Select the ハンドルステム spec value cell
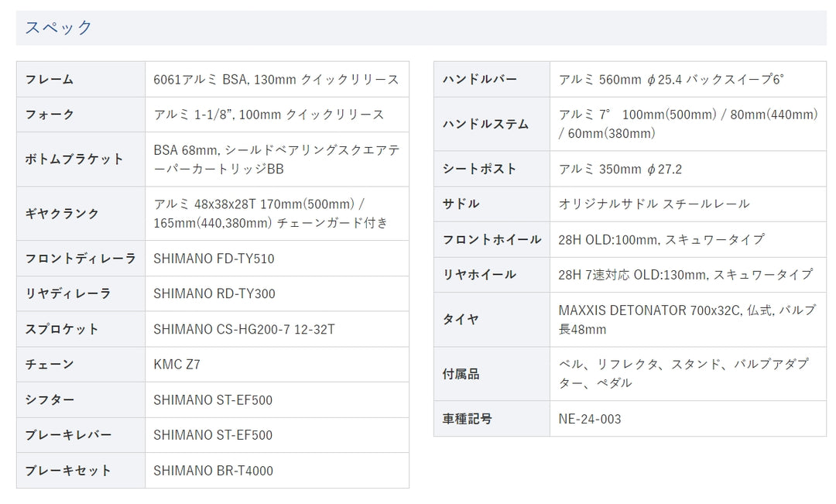The image size is (836, 504). click(687, 124)
